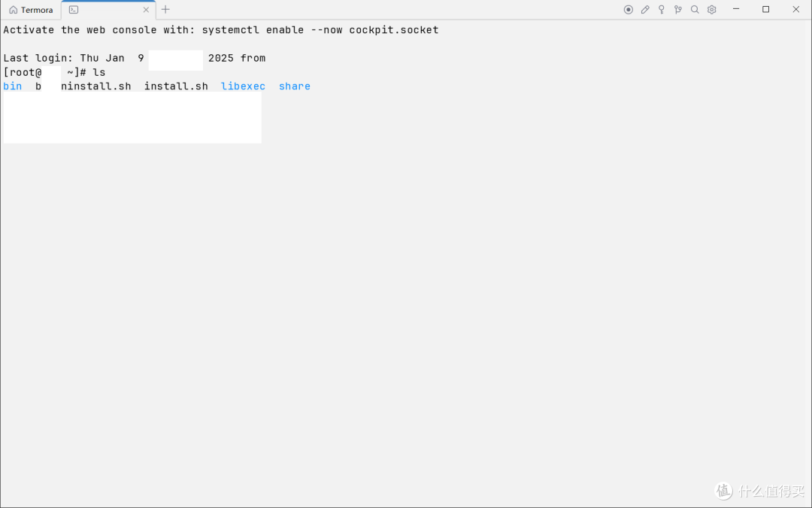The image size is (812, 508).
Task: Click the record macro icon in the toolbar
Action: pyautogui.click(x=629, y=9)
